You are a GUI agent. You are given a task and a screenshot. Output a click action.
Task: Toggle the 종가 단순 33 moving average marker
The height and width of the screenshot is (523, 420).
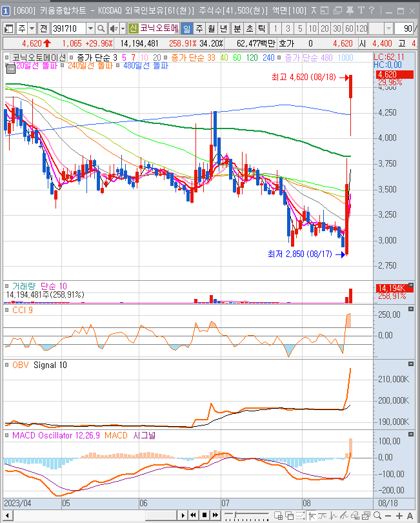pos(165,57)
